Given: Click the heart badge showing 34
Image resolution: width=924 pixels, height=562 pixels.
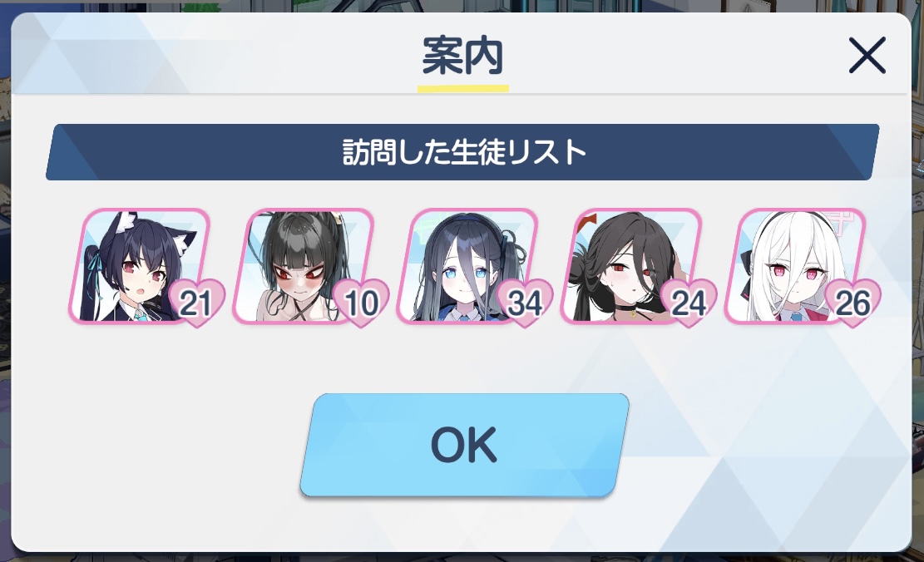Looking at the screenshot, I should coord(525,303).
